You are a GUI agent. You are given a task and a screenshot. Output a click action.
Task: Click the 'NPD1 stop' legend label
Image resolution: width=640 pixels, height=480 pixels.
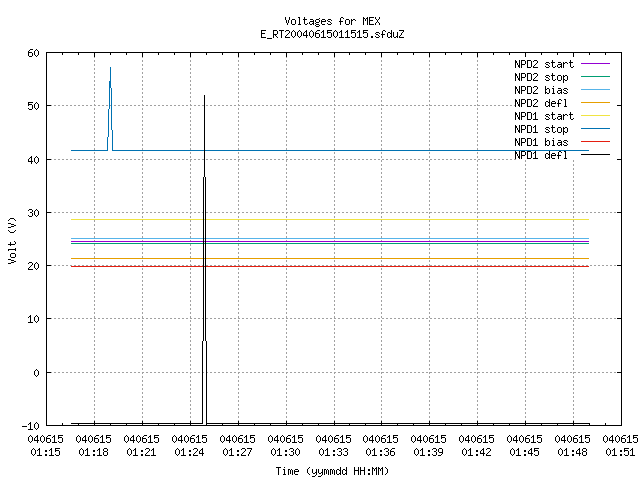(541, 129)
